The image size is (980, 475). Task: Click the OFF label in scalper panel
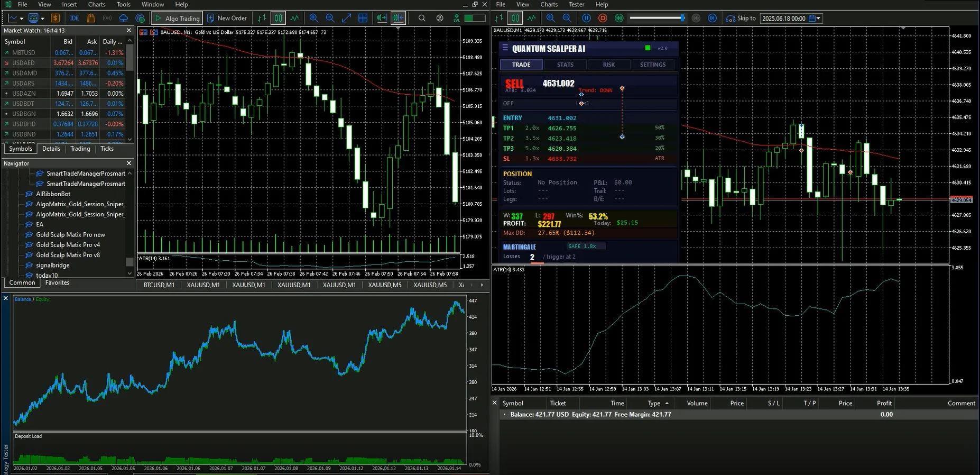click(508, 103)
